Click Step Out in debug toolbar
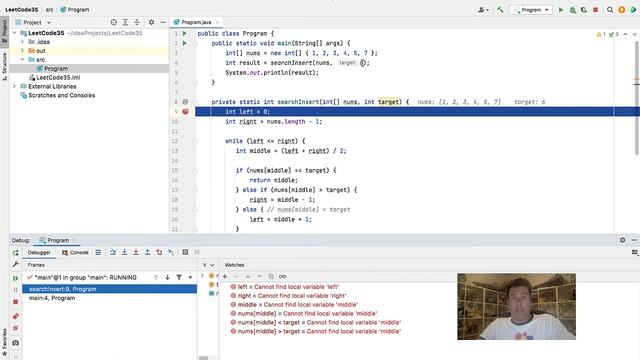 [147, 253]
